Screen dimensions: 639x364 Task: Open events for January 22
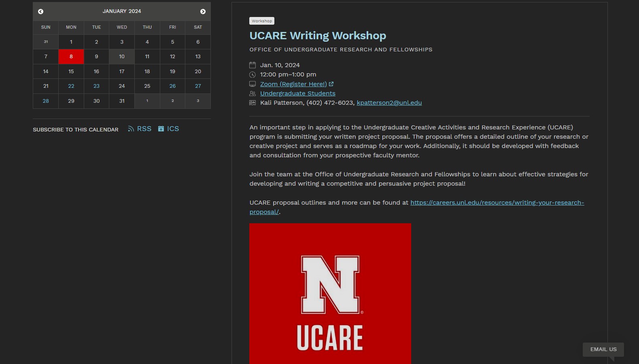pyautogui.click(x=71, y=86)
